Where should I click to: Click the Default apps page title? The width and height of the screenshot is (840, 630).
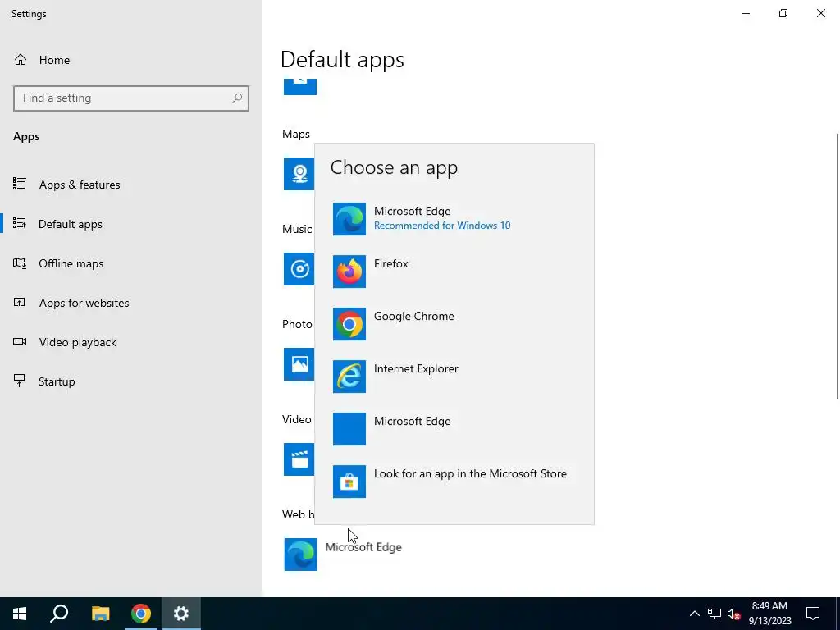coord(342,59)
